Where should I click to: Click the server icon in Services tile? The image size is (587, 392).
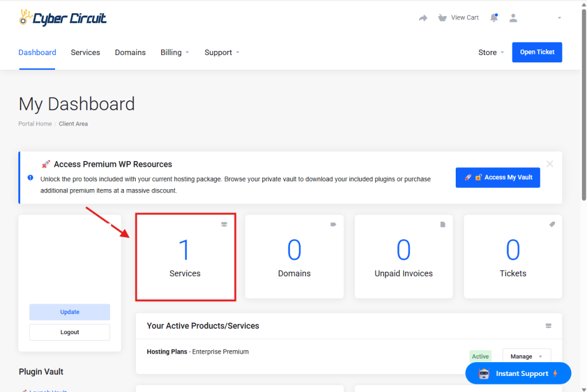tap(224, 225)
